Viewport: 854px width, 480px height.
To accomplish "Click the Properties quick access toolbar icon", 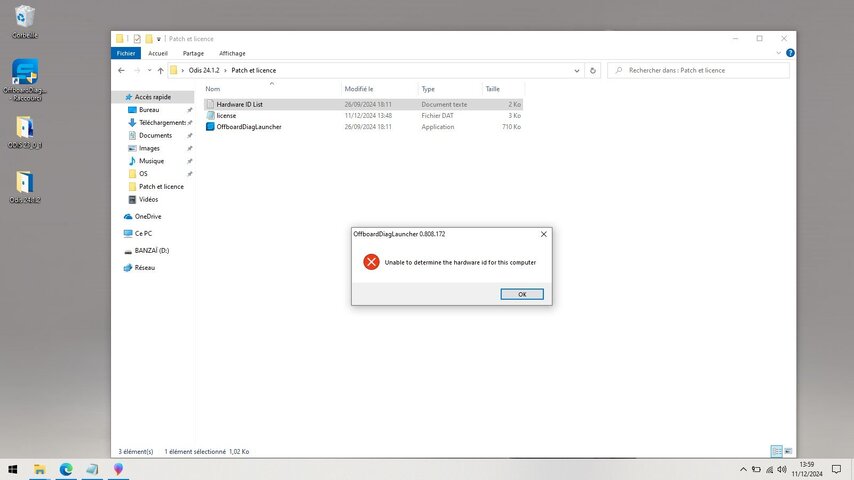I will (x=137, y=39).
